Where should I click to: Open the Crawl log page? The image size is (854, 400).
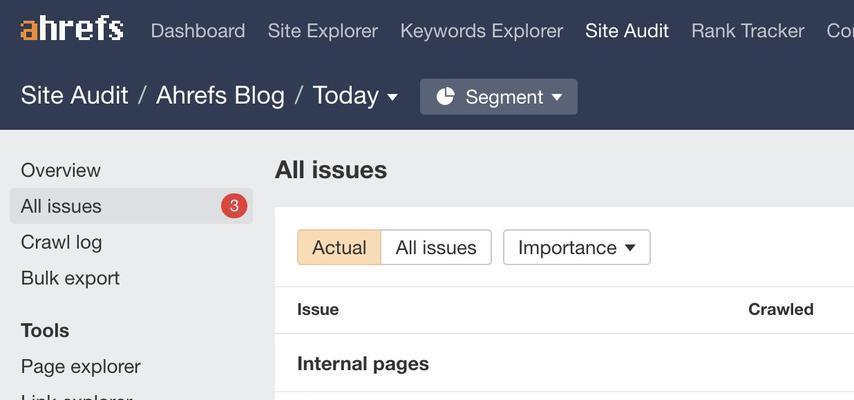62,243
